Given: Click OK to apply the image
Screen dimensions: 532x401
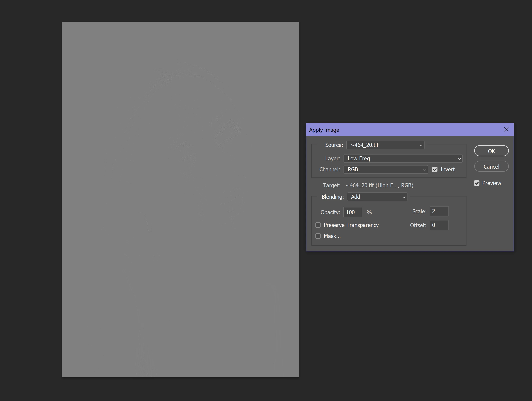Looking at the screenshot, I should click(x=491, y=151).
